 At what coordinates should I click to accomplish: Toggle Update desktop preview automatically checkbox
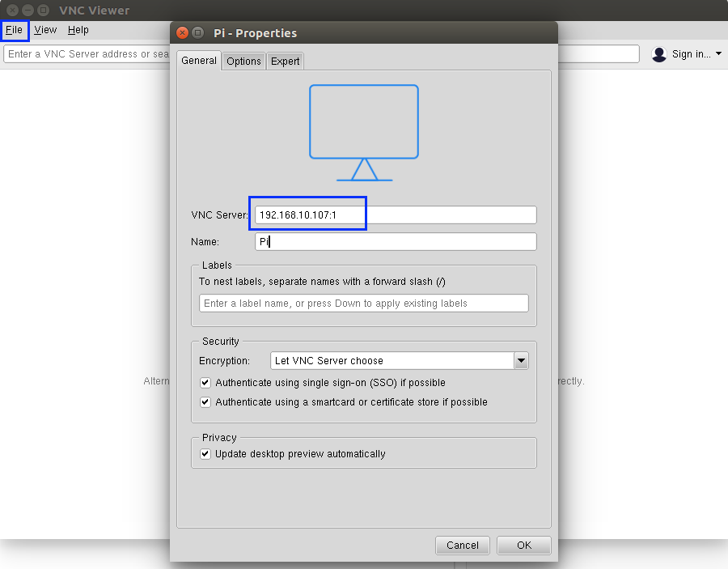(205, 454)
